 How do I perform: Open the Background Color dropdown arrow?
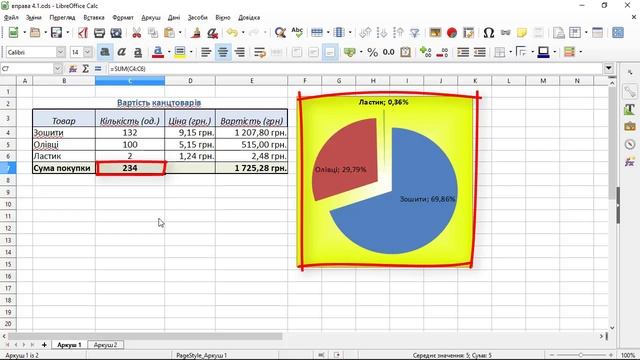tap(191, 52)
